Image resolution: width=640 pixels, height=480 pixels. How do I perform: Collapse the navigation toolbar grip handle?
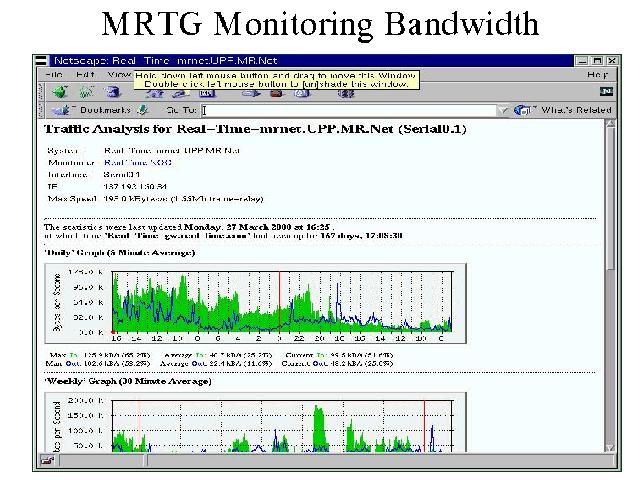pos(41,92)
